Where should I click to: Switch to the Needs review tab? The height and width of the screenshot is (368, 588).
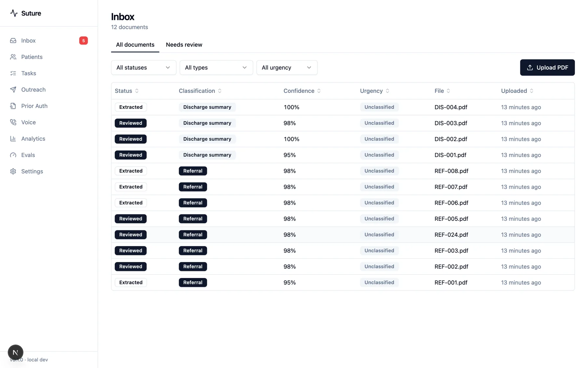point(184,45)
